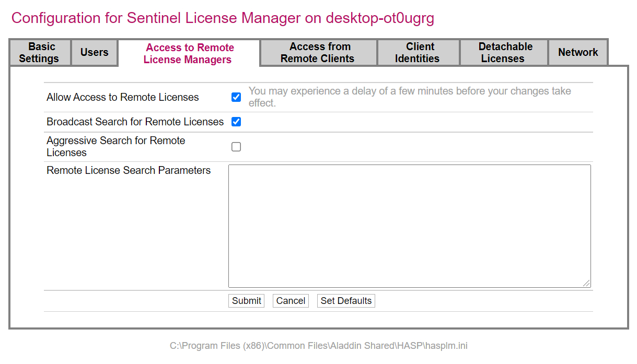Switch to the Network tab
The height and width of the screenshot is (364, 637).
578,53
